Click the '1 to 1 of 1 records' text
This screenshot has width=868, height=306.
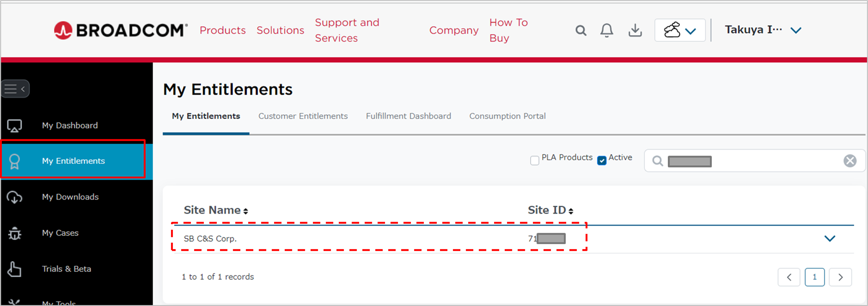(x=218, y=277)
